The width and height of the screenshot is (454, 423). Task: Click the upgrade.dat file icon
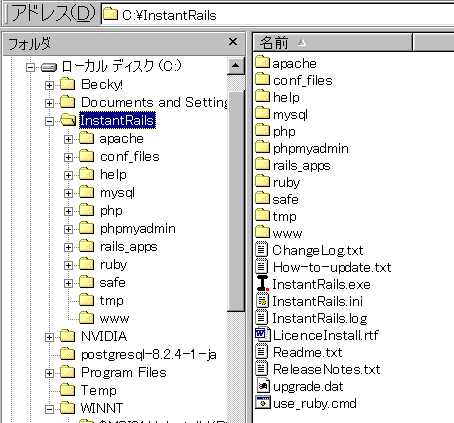[x=263, y=386]
